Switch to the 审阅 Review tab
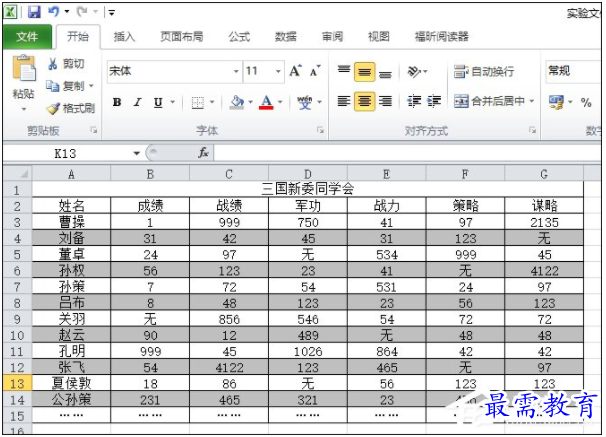Screen dimensions: 606x437 pos(332,37)
